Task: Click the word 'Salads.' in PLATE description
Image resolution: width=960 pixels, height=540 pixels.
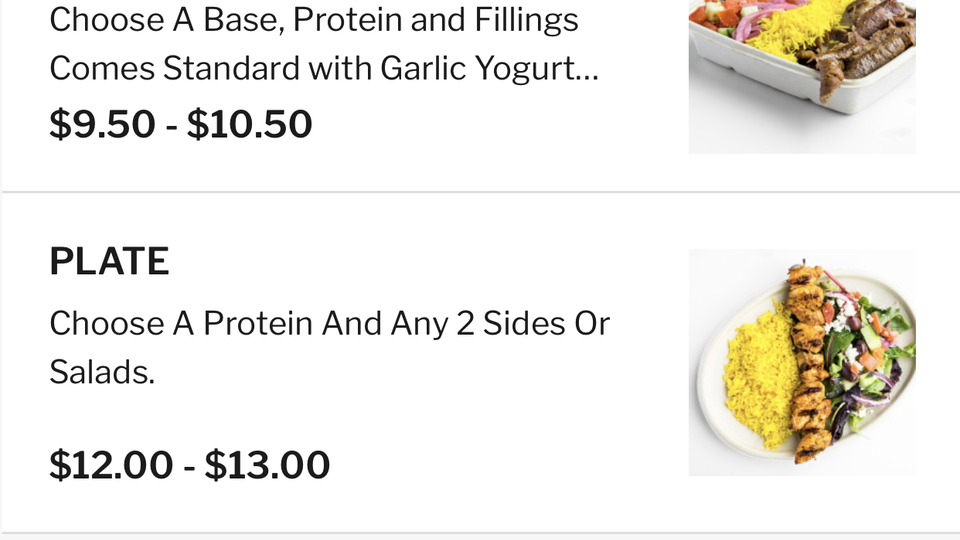Action: click(x=102, y=372)
